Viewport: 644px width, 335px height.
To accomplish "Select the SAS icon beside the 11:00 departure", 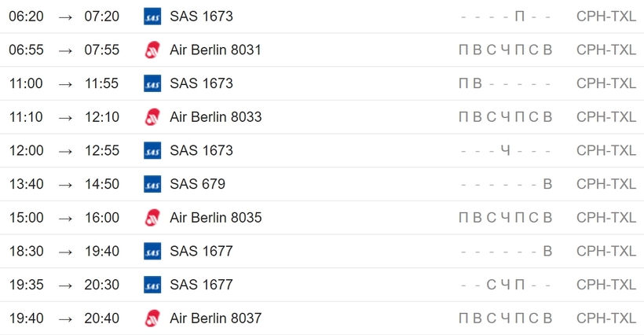I will pyautogui.click(x=152, y=83).
